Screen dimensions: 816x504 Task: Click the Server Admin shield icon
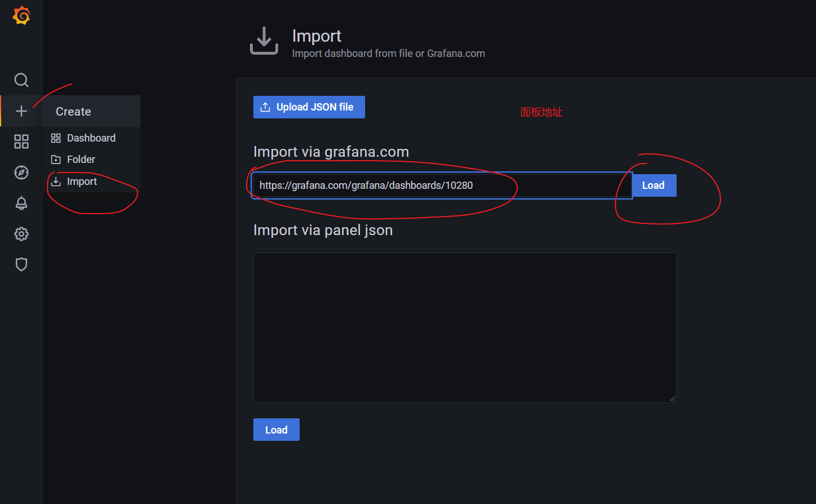[x=21, y=264]
